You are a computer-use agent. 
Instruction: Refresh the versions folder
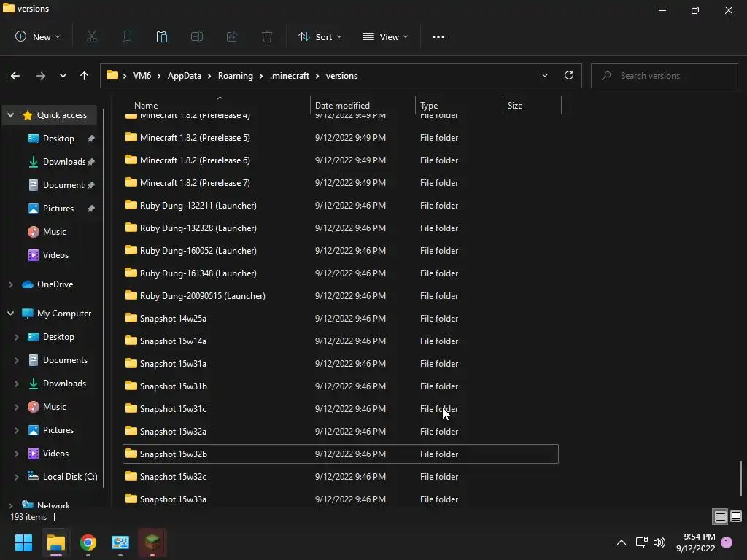569,76
